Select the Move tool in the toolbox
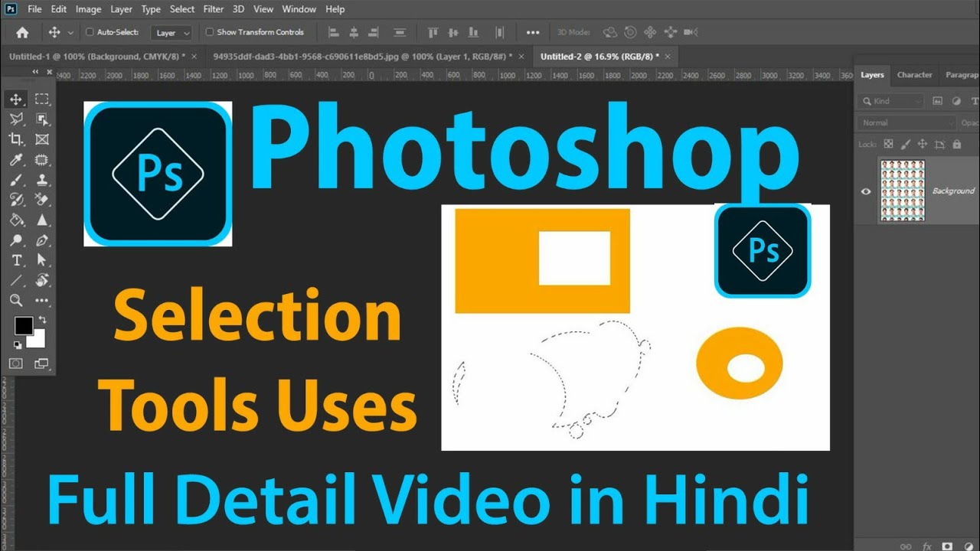Viewport: 980px width, 551px height. click(16, 99)
